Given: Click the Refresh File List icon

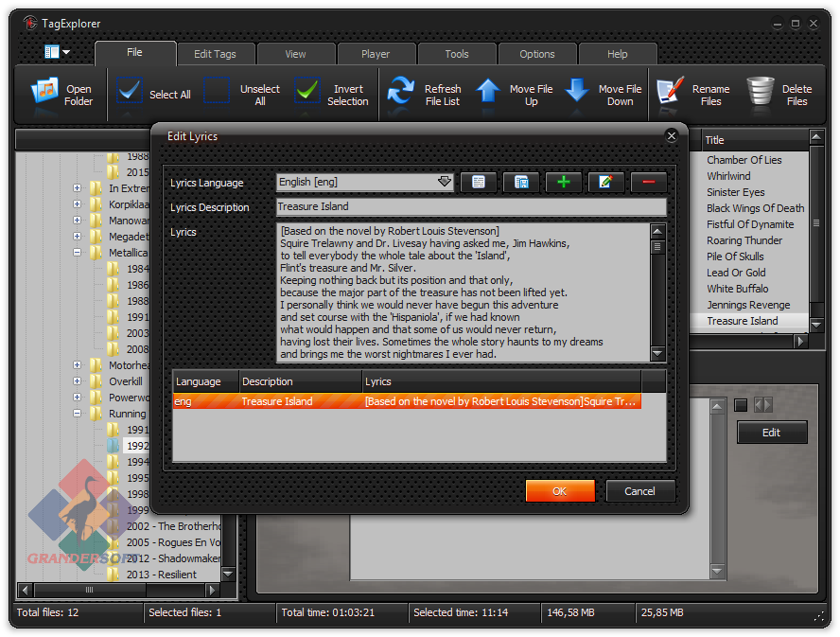Looking at the screenshot, I should [x=401, y=91].
